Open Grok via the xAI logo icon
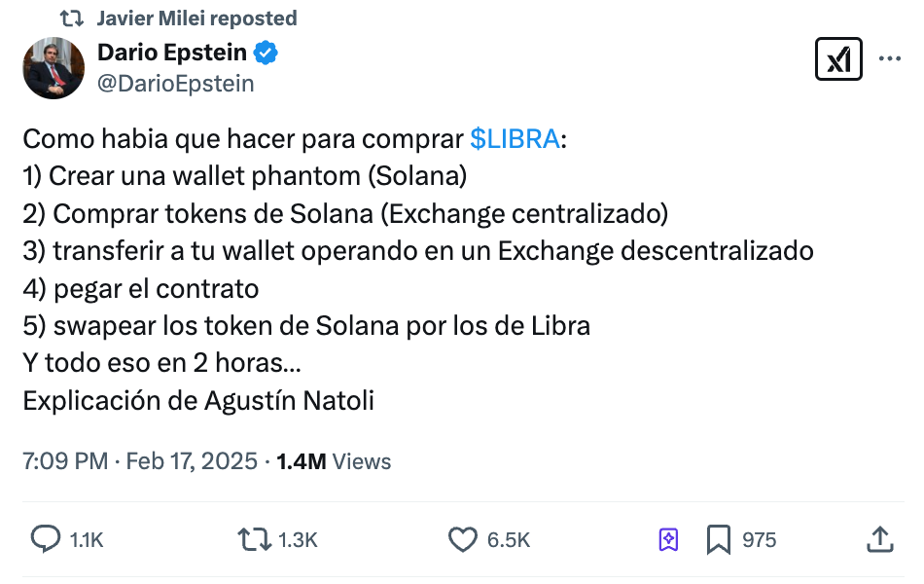924x584 pixels. click(838, 58)
